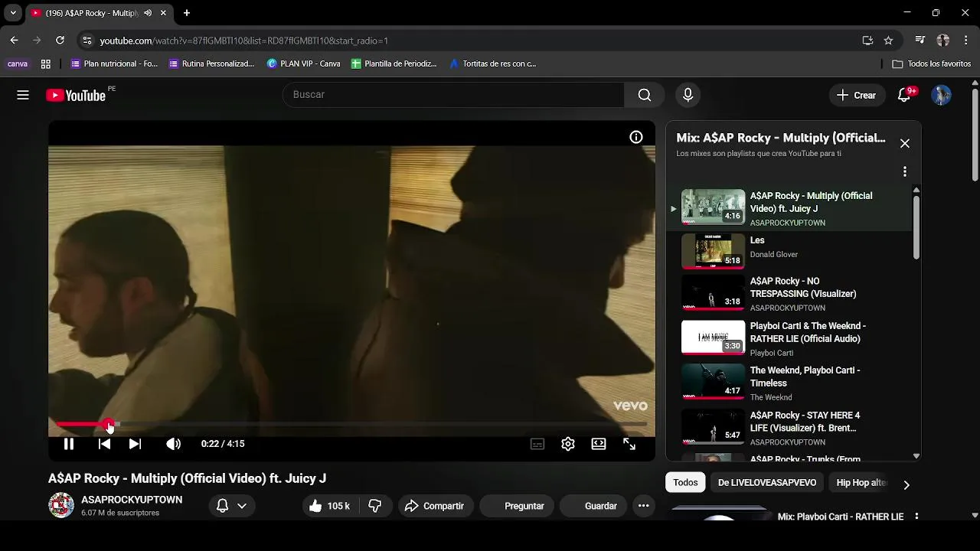Viewport: 980px width, 551px height.
Task: Skip to next video in playlist
Action: (x=135, y=444)
